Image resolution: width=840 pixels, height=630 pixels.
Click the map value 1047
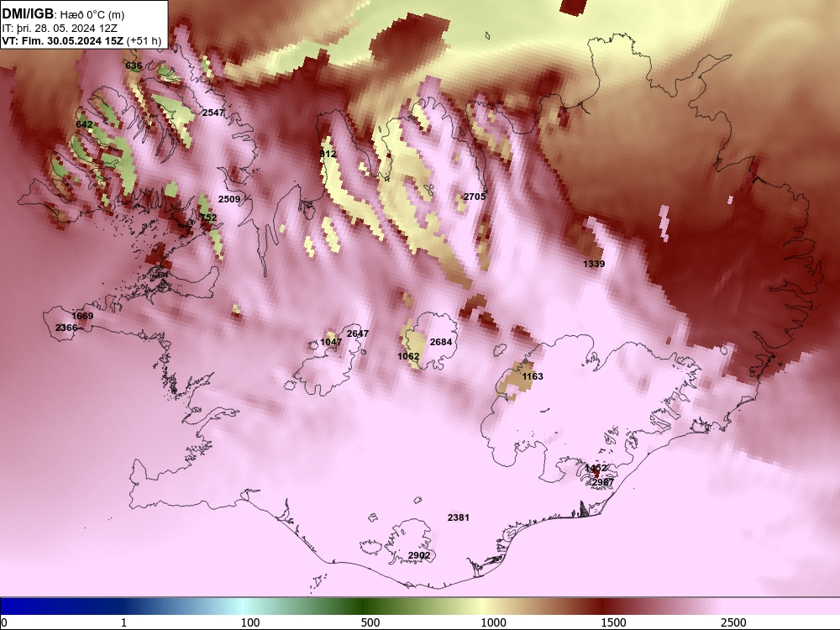(x=331, y=343)
